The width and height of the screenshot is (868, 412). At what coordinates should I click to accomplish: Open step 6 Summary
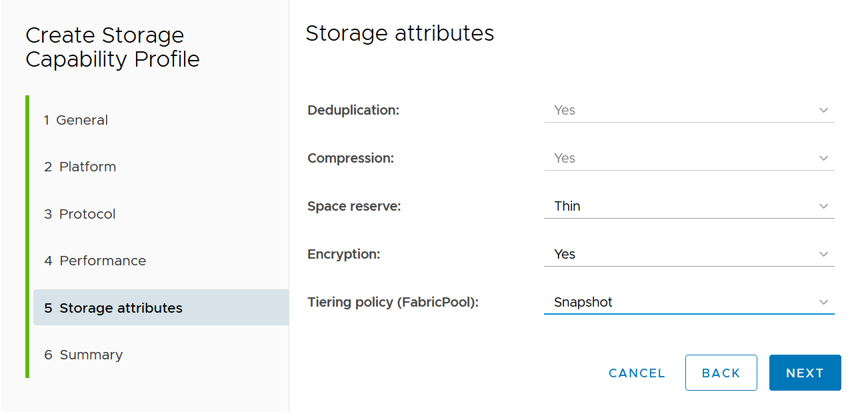click(83, 355)
